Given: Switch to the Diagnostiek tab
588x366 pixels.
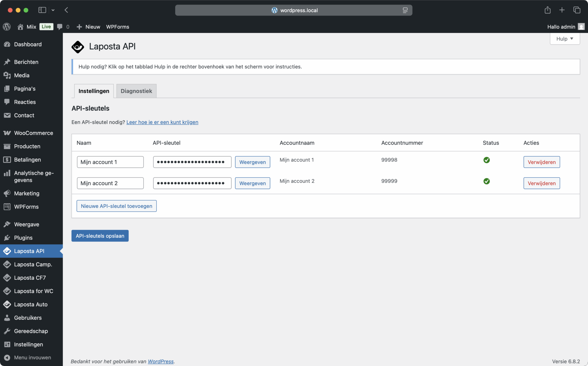Looking at the screenshot, I should [136, 91].
